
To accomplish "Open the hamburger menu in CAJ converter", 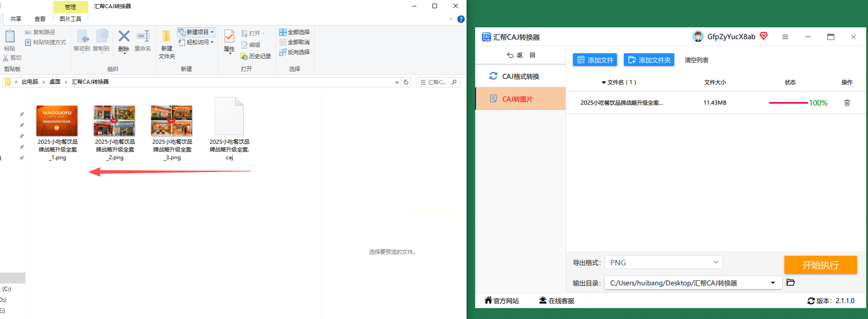I will [785, 37].
